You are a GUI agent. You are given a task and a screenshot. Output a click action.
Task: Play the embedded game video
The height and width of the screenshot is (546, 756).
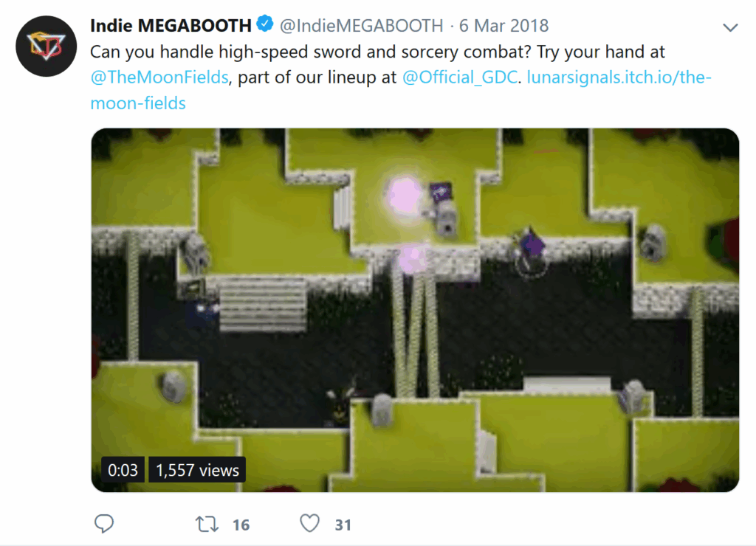pos(415,310)
